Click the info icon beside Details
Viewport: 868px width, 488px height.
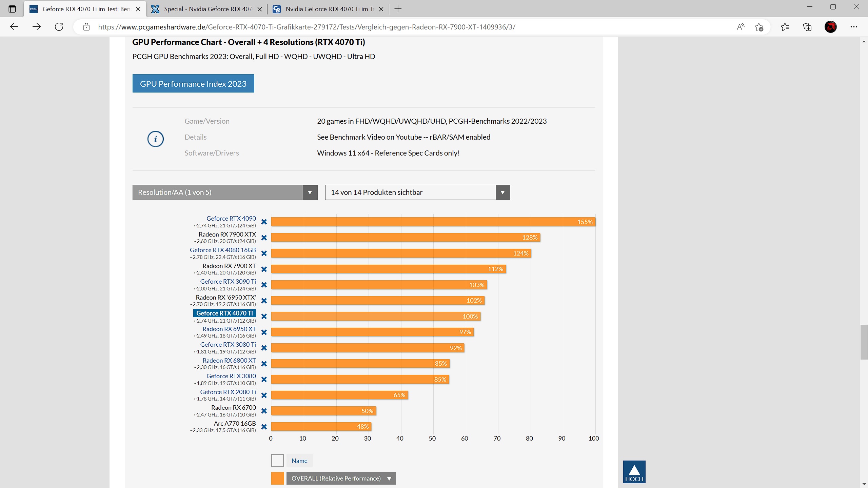(x=155, y=139)
